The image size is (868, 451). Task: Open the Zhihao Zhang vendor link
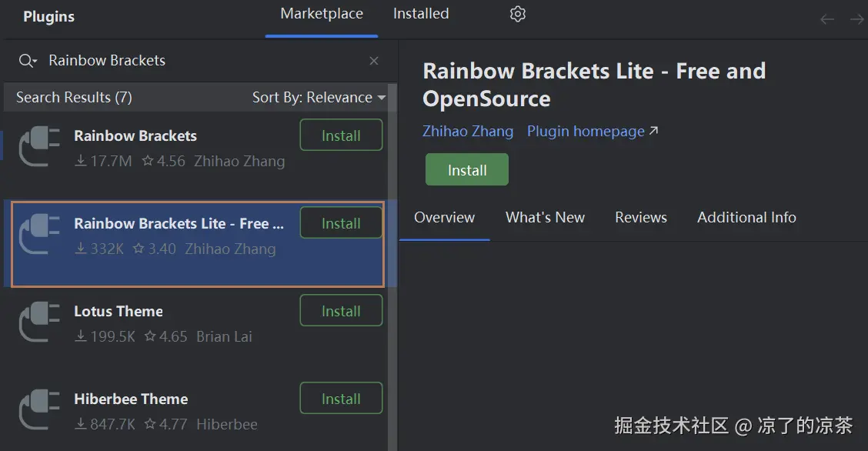(468, 131)
